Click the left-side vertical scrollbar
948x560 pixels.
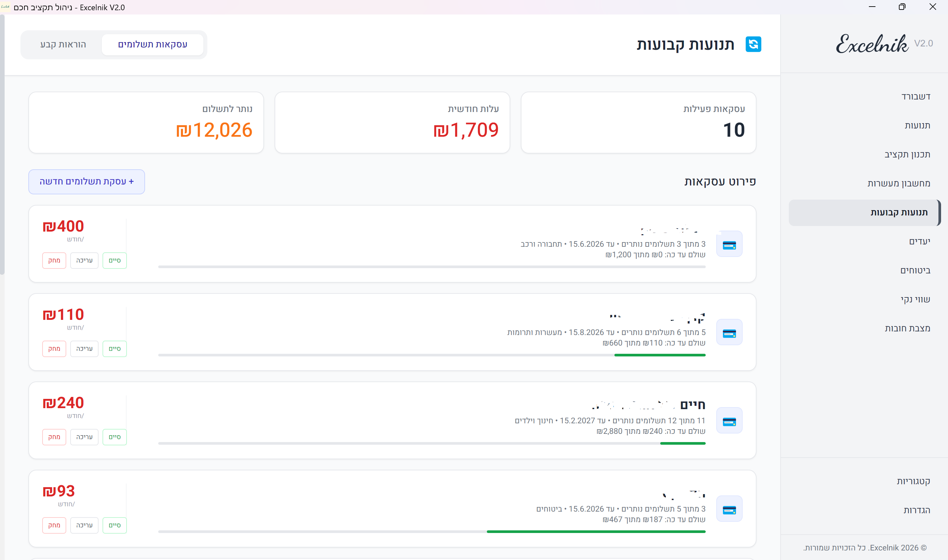pos(2,143)
